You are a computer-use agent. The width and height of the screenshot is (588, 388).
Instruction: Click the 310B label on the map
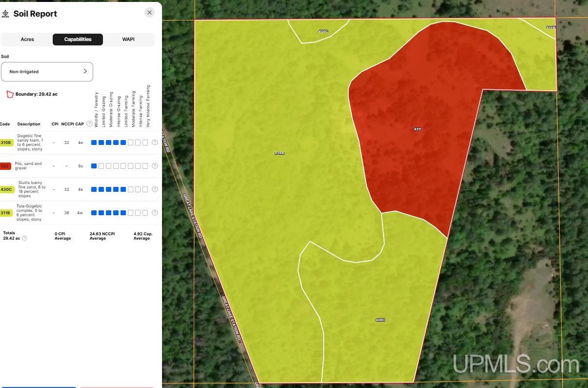point(279,153)
